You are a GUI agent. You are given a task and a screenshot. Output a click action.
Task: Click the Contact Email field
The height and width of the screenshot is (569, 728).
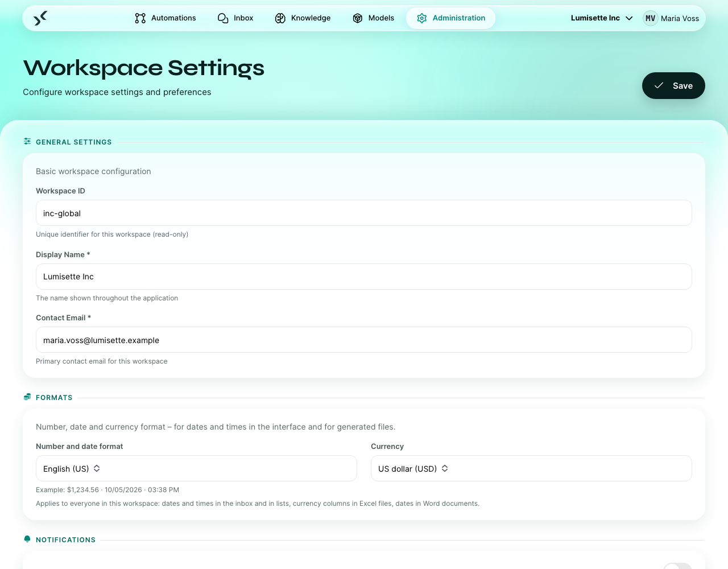click(x=364, y=340)
